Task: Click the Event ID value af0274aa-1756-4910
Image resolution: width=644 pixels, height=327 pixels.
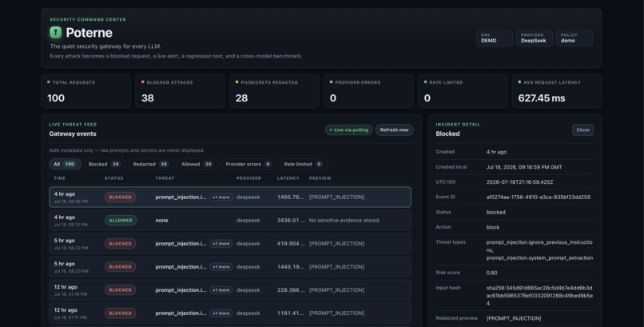Action: point(538,197)
